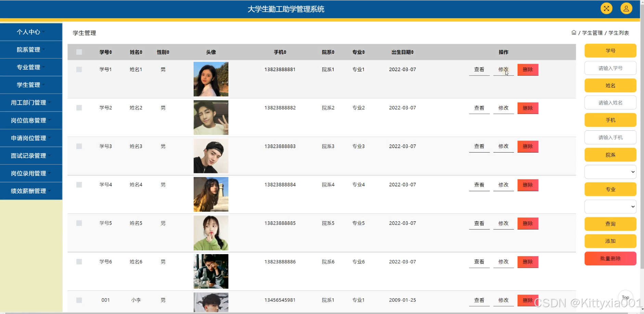Expand 岗位信息管理 sidebar menu
The image size is (644, 314).
pos(31,120)
